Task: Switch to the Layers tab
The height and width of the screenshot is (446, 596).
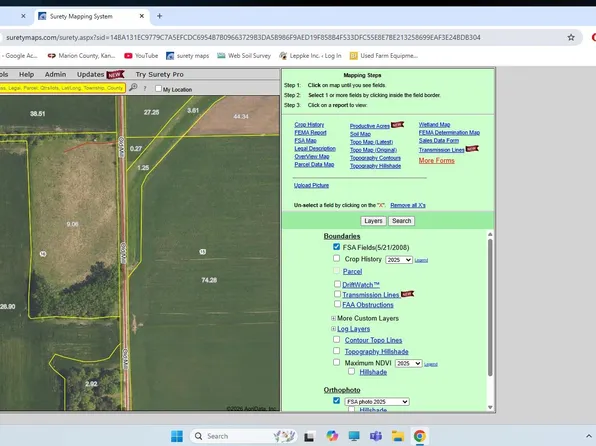Action: click(x=373, y=221)
